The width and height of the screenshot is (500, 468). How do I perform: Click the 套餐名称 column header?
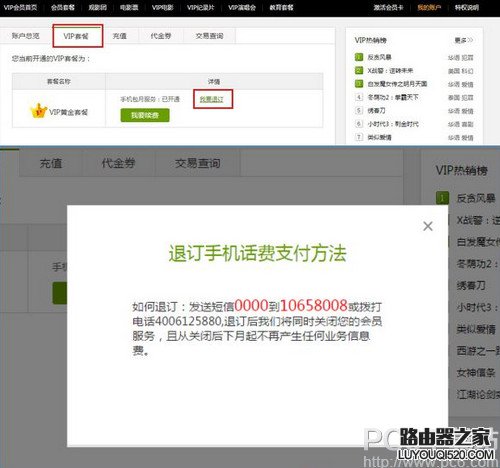[x=59, y=81]
